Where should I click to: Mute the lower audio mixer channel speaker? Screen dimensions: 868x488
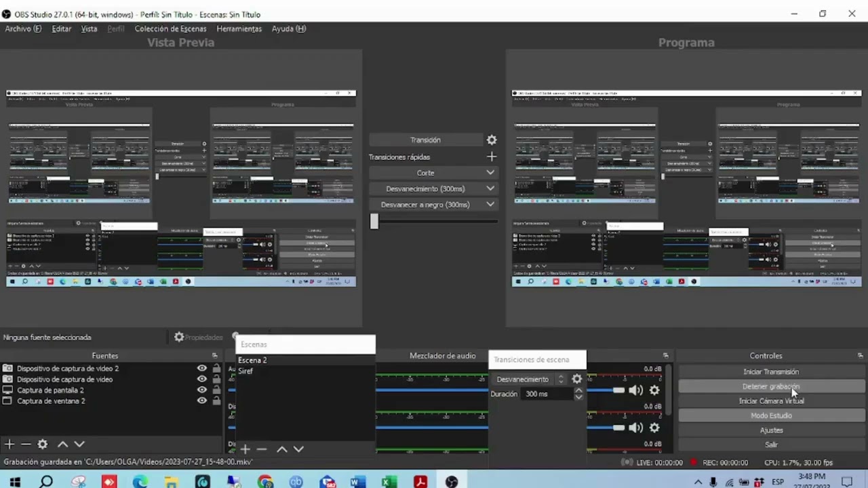click(x=635, y=428)
